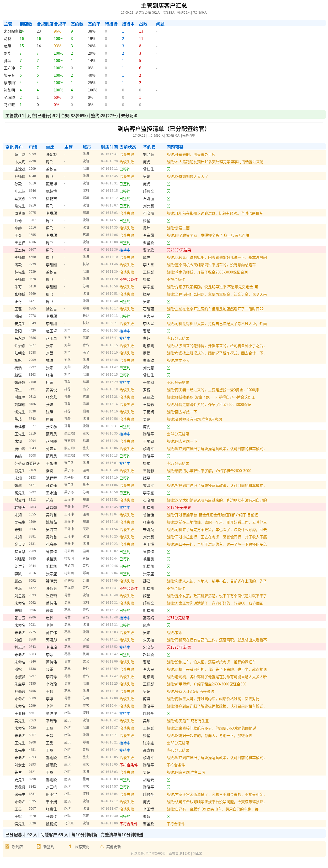
Task: Click the 城市 column header
Action: point(87,147)
